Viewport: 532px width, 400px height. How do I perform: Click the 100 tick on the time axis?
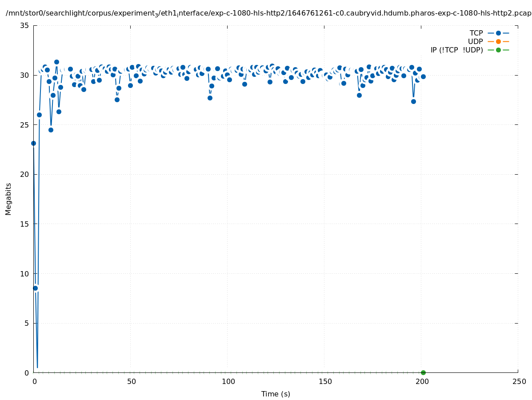228,382
